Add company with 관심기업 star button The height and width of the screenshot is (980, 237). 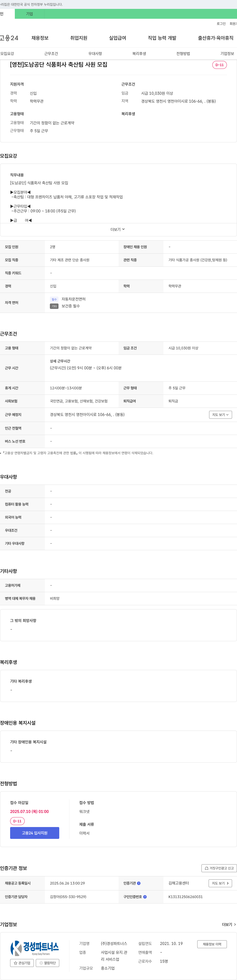(x=22, y=963)
